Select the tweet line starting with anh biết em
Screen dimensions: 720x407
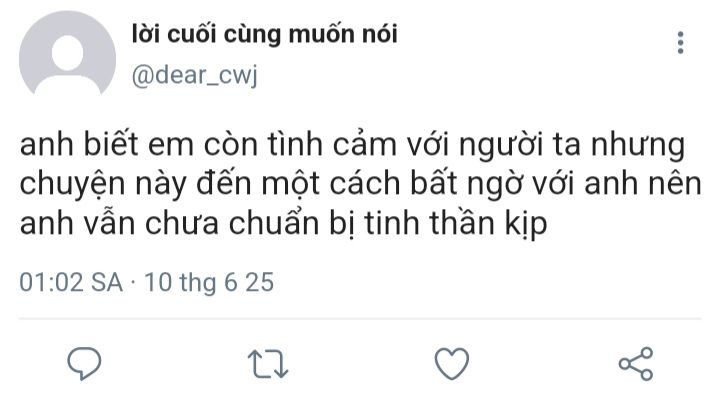353,146
